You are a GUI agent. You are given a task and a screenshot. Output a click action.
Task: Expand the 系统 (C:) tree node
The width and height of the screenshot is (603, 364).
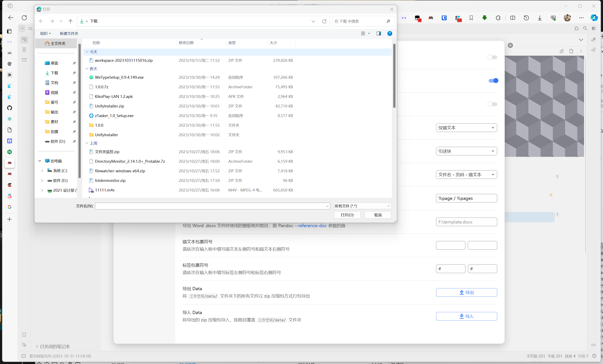[42, 171]
